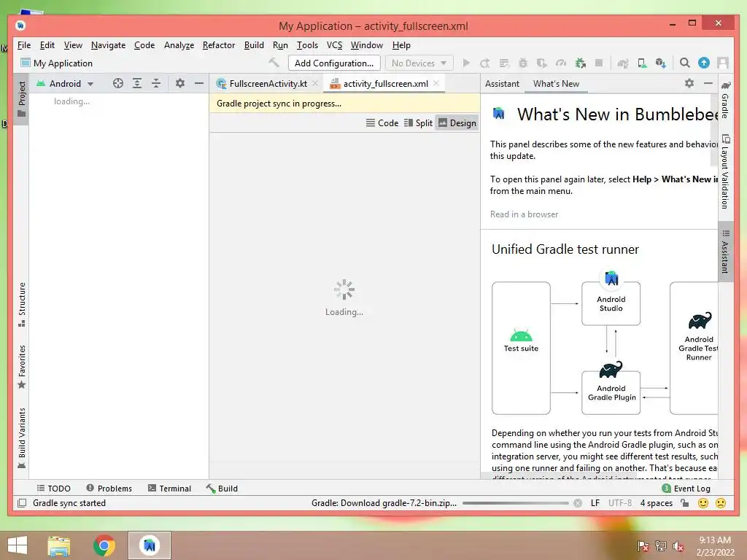Select the What's New tab
747x560 pixels.
pos(556,83)
